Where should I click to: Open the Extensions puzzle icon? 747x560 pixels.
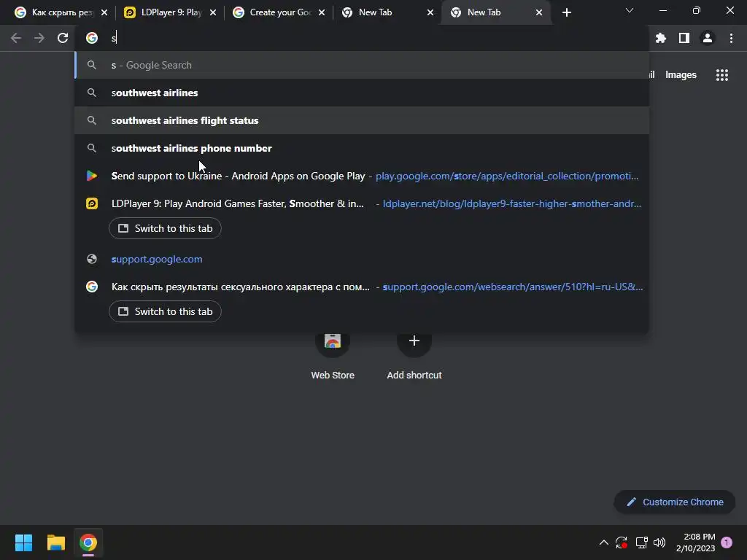660,38
